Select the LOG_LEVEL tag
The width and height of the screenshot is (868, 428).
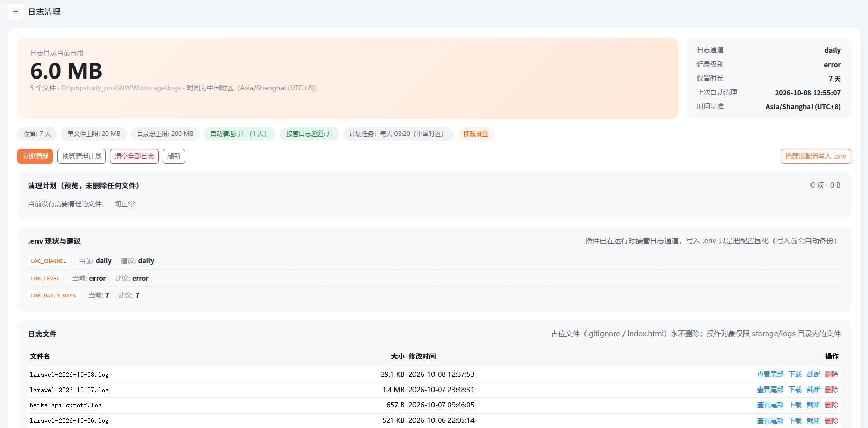tap(45, 279)
